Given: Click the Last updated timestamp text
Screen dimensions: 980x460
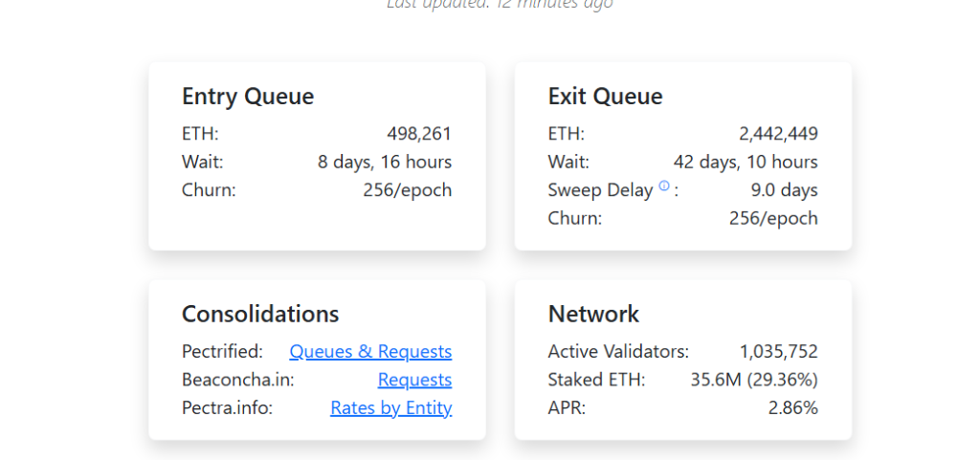Looking at the screenshot, I should [x=499, y=4].
